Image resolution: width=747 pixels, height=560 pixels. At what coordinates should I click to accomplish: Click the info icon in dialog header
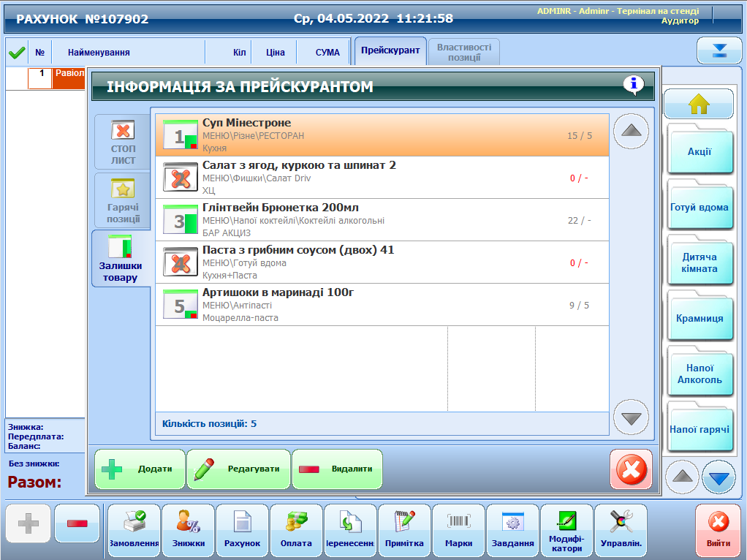(x=633, y=86)
